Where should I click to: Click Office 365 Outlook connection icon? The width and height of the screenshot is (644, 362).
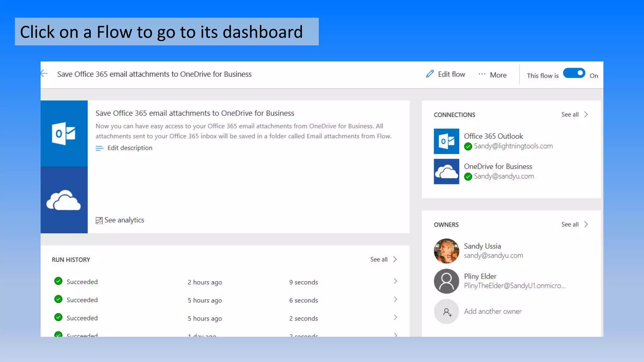click(x=446, y=141)
